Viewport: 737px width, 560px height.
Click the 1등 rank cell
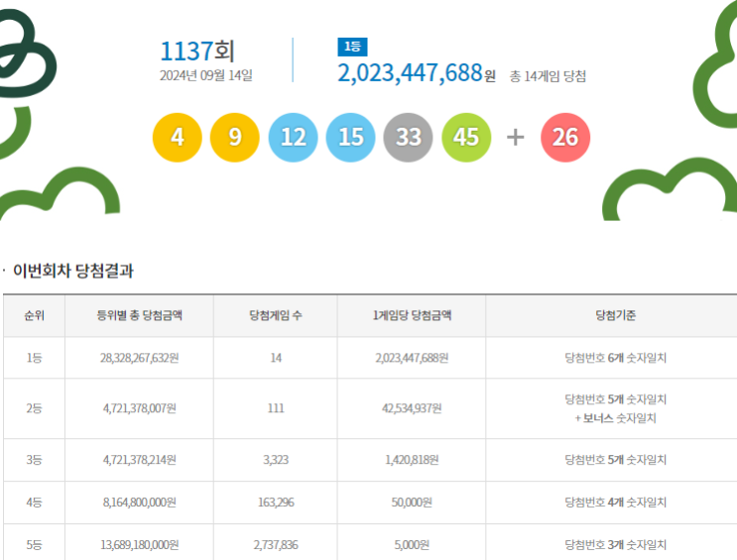pyautogui.click(x=34, y=358)
